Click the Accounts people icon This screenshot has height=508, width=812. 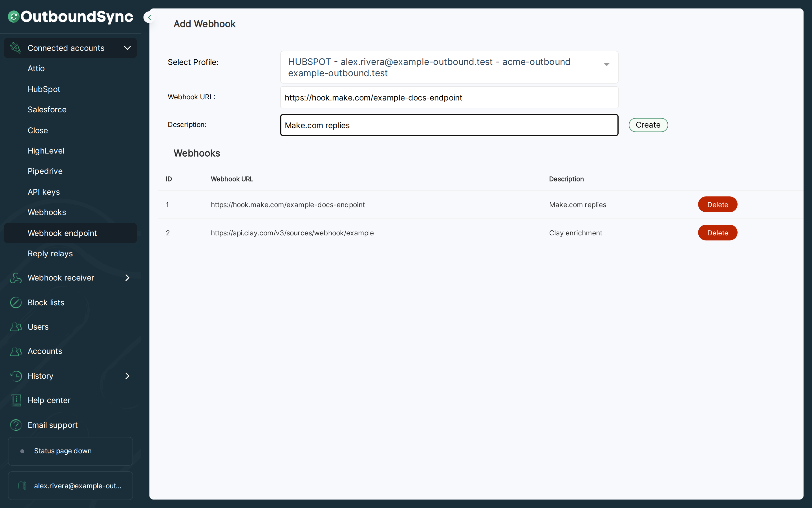(x=16, y=351)
